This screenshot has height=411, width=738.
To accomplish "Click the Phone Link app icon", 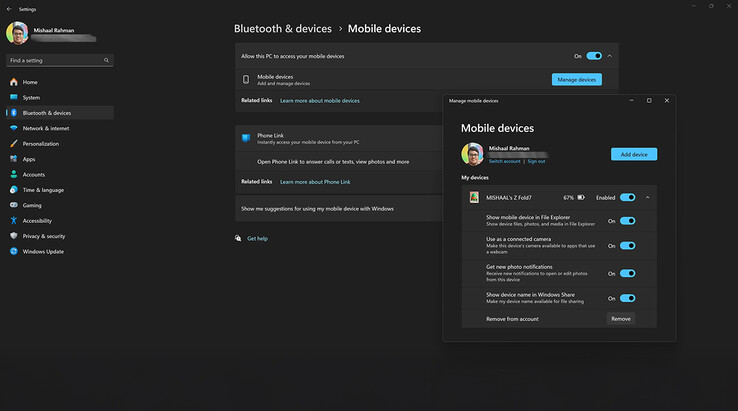I will tap(246, 138).
